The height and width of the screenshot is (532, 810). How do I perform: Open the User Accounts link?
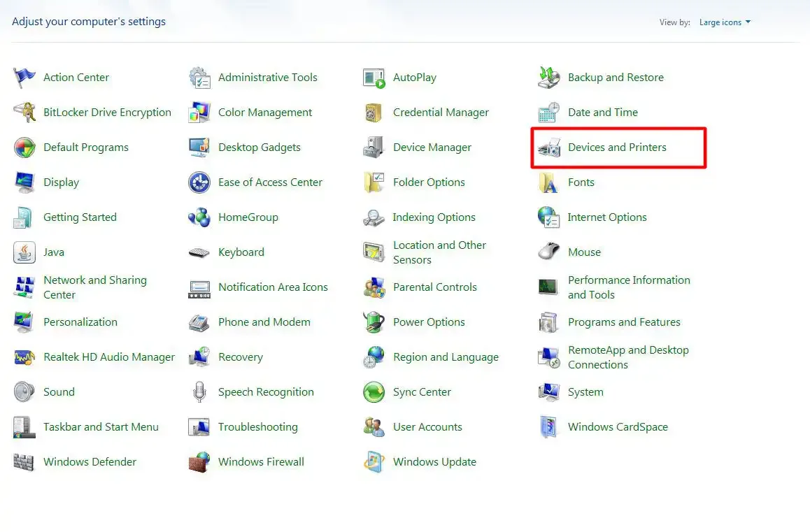[x=427, y=427]
